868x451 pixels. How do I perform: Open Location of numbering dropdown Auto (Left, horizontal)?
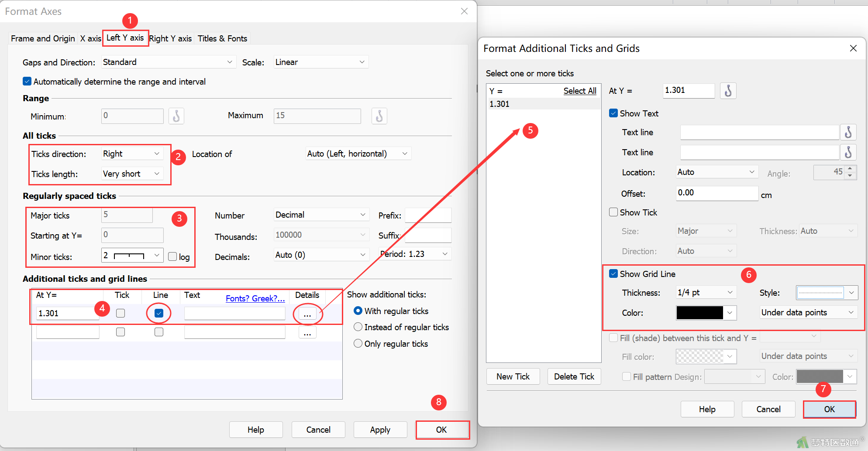(358, 154)
